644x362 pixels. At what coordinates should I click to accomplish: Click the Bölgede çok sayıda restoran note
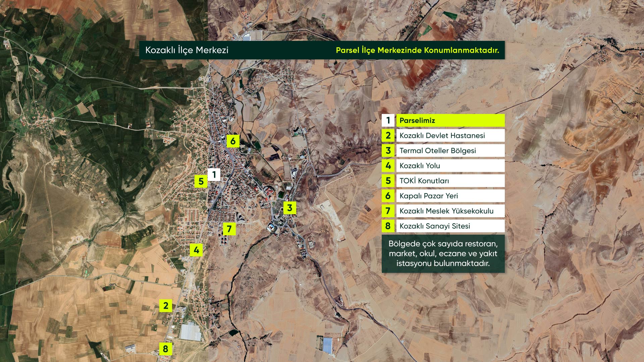pos(443,253)
